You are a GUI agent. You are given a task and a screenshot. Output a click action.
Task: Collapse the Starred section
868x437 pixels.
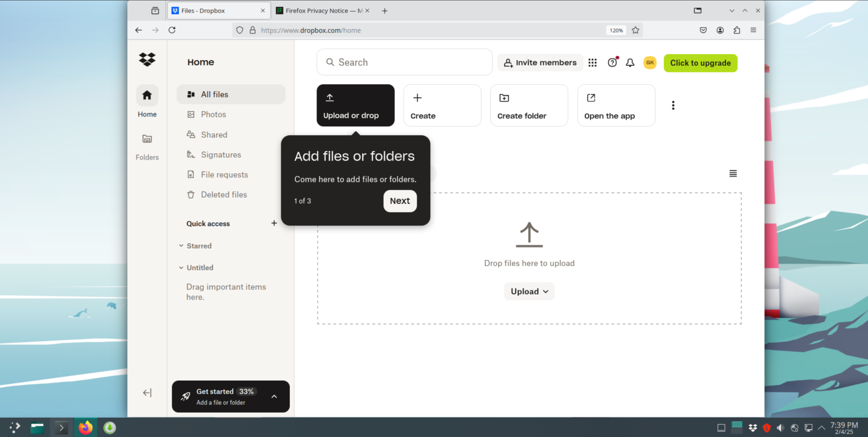tap(181, 245)
